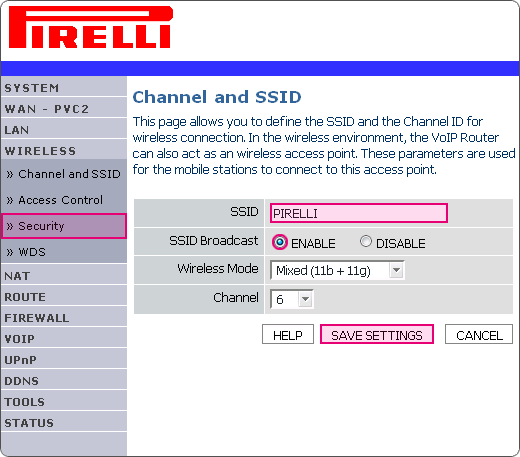The height and width of the screenshot is (457, 520).
Task: Open the Channel number dropdown
Action: point(292,299)
